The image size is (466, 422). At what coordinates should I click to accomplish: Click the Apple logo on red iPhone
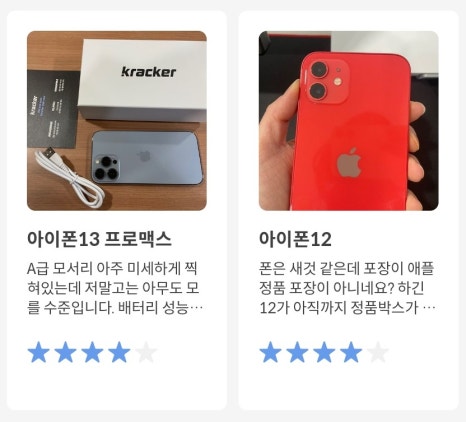(349, 162)
